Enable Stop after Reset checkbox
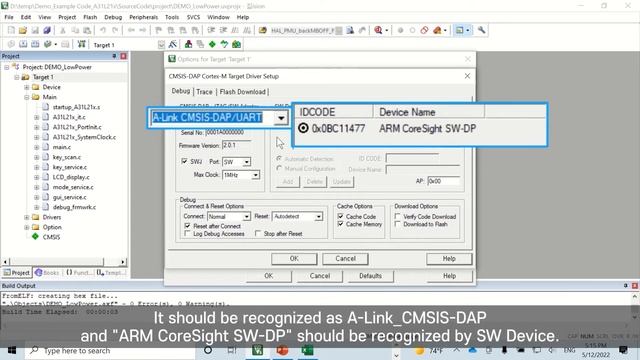 pyautogui.click(x=258, y=233)
